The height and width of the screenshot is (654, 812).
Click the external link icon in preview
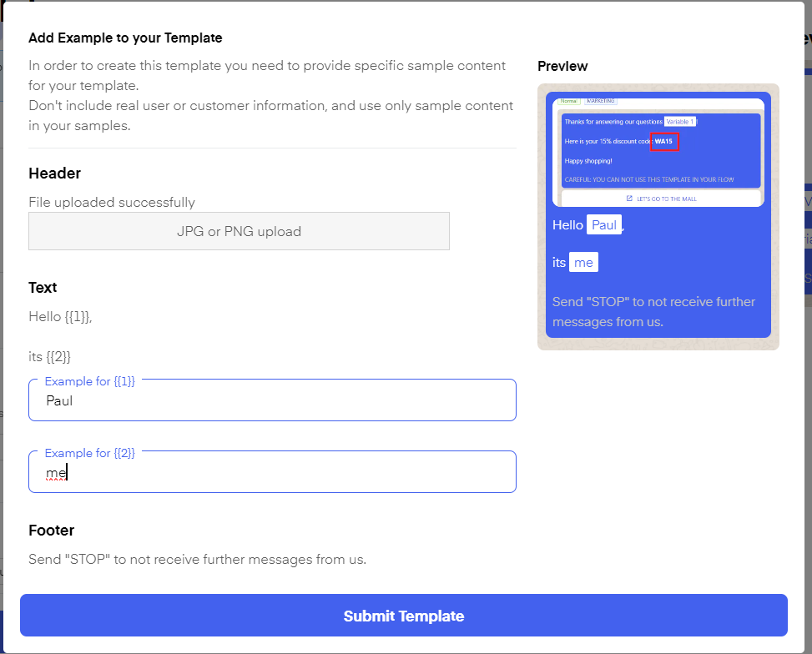click(x=629, y=199)
